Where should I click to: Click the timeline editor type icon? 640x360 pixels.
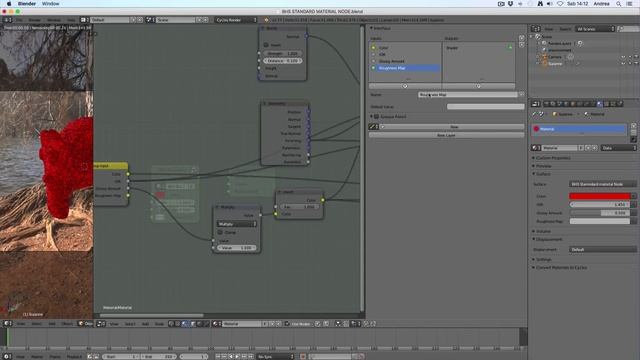click(x=7, y=356)
